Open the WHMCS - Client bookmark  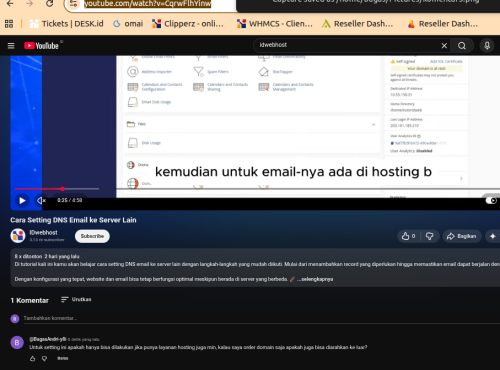pos(275,24)
